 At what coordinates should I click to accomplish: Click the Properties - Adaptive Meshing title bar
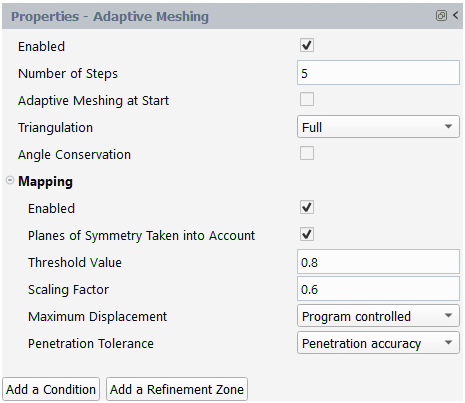pyautogui.click(x=232, y=16)
